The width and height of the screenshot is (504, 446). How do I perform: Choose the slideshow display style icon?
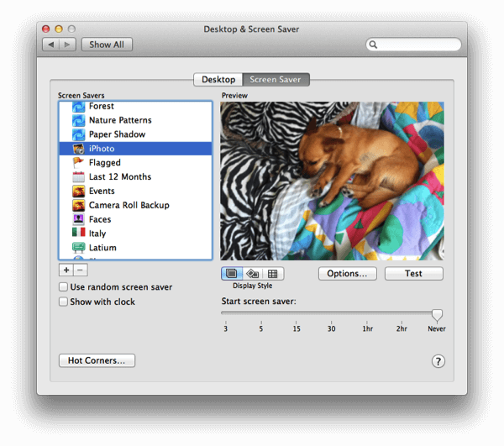[232, 274]
